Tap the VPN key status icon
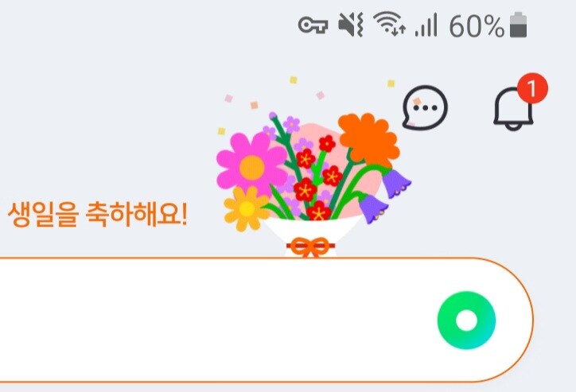 point(313,25)
